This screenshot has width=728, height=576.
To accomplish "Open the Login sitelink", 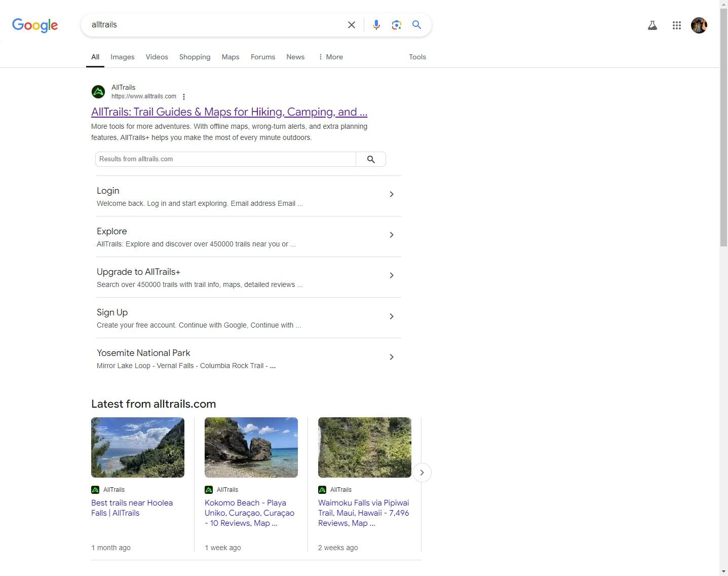I will pos(108,191).
